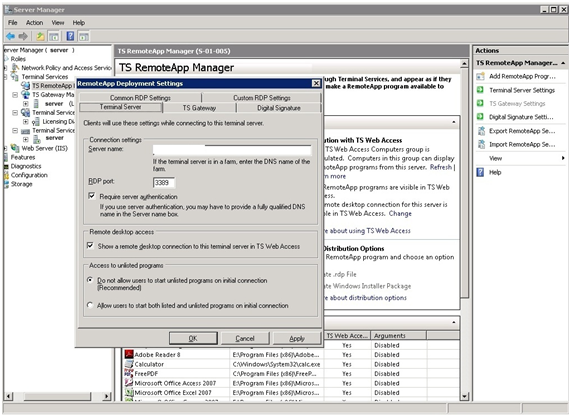Select Allow users to start both listed and unlisted
571x417 pixels.
[x=90, y=305]
